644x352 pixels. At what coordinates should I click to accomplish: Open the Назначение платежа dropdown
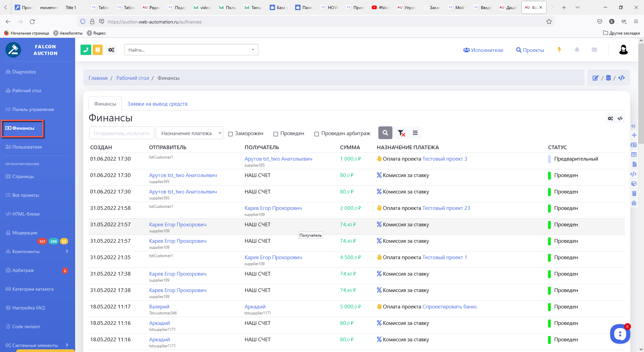190,133
